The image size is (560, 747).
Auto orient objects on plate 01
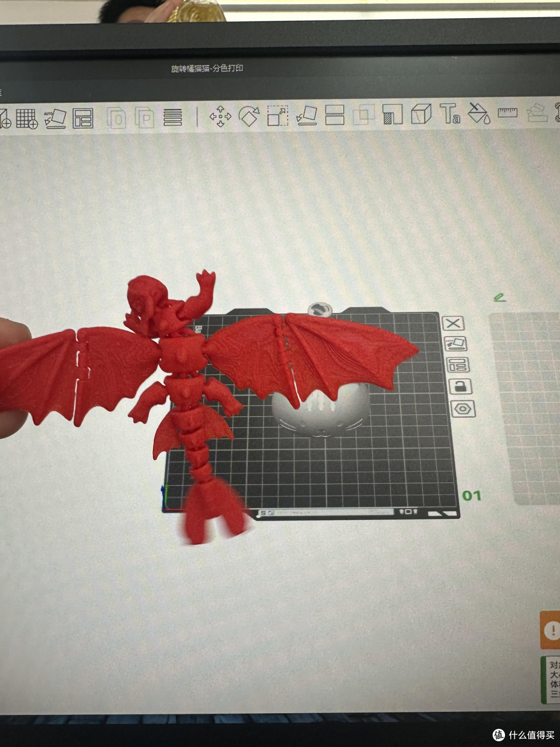[455, 344]
